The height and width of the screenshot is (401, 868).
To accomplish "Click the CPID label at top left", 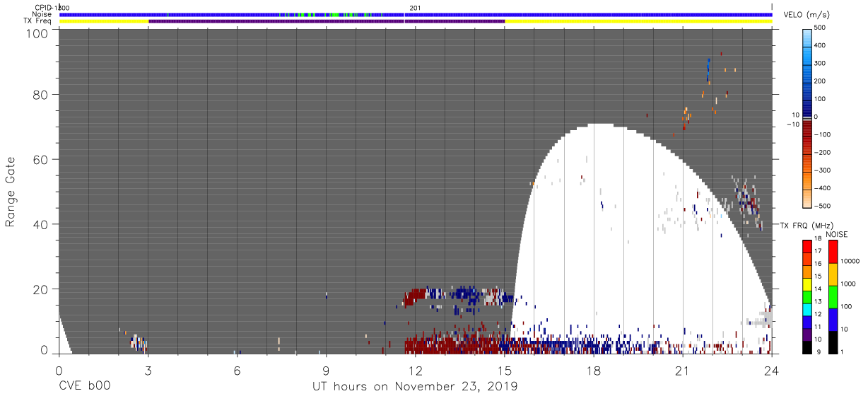I will (x=42, y=7).
